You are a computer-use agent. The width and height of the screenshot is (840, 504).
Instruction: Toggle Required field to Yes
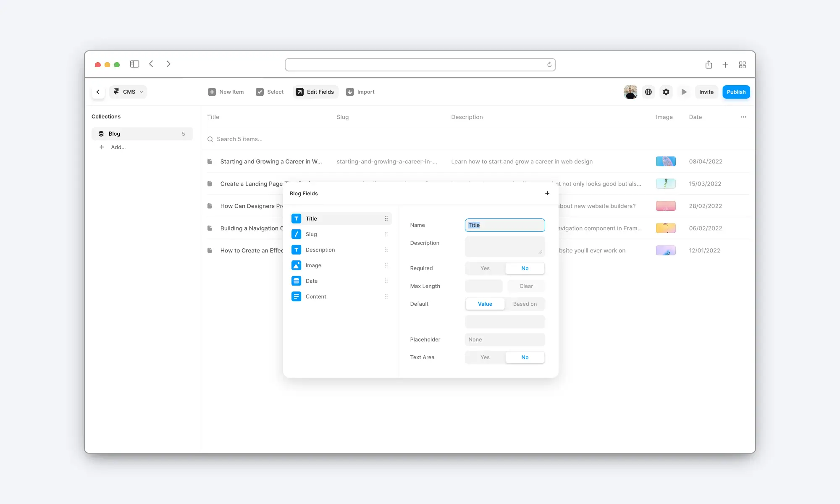(x=485, y=268)
